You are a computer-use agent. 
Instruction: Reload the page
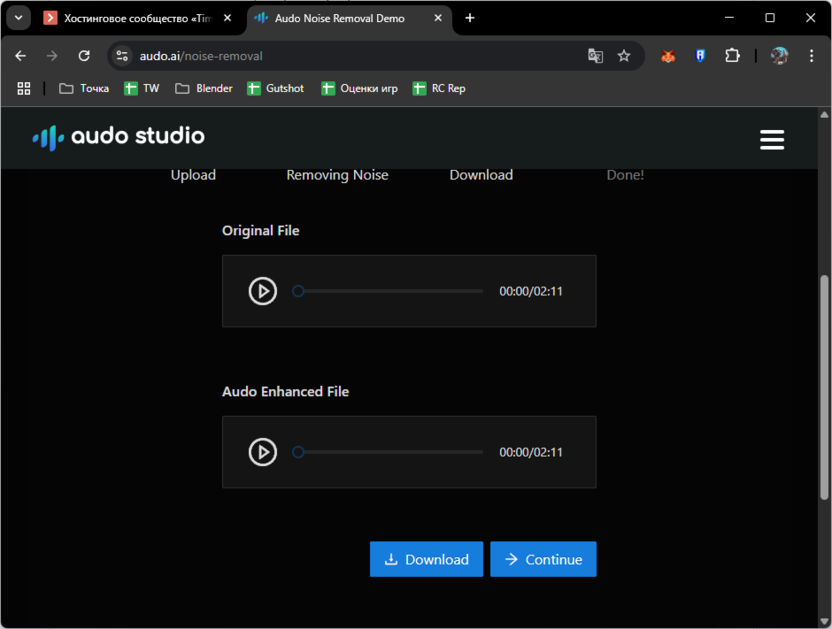tap(84, 56)
